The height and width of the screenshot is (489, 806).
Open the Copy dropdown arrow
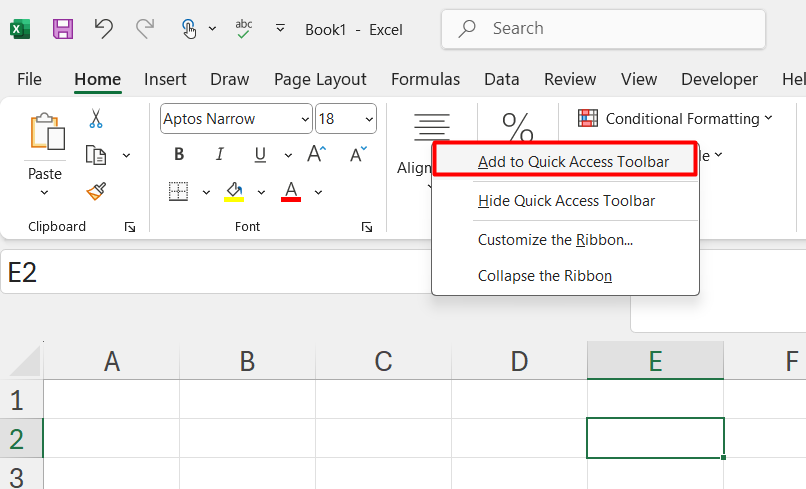pyautogui.click(x=126, y=155)
